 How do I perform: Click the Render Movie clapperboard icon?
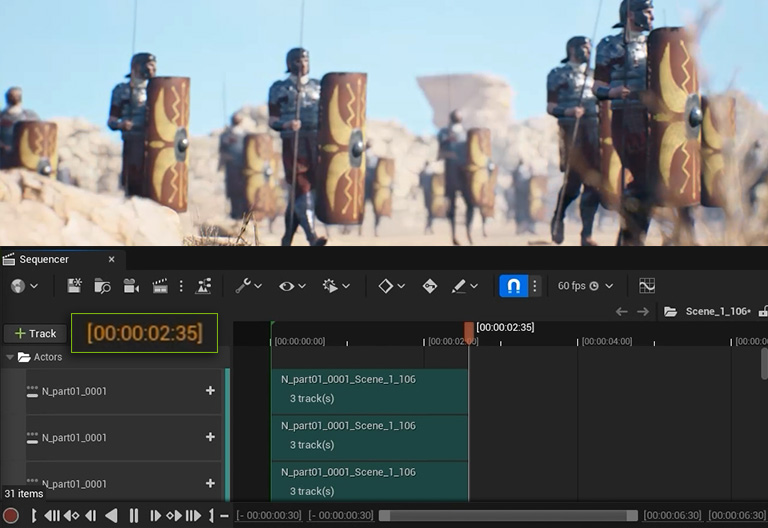(x=159, y=286)
